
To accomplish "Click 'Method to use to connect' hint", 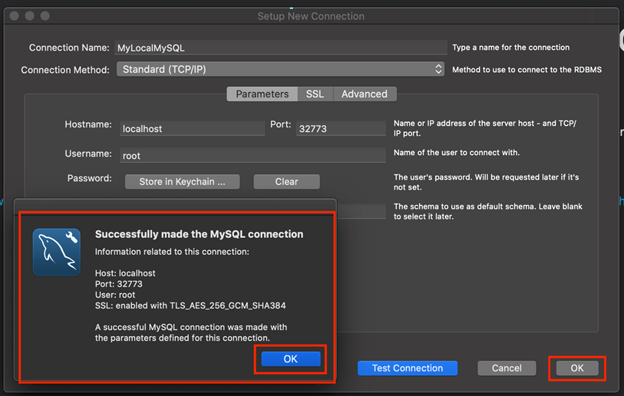I will [527, 70].
